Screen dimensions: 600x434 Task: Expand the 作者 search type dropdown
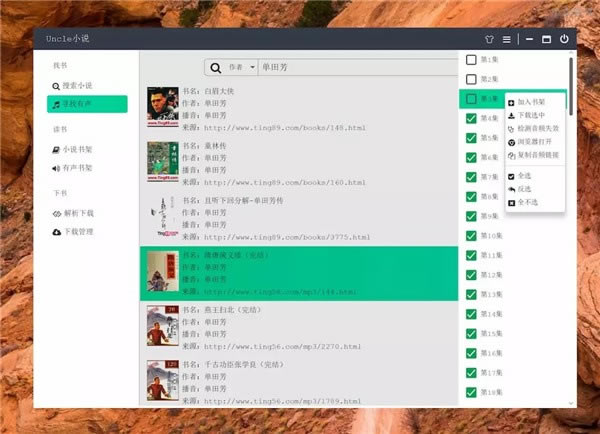[242, 68]
